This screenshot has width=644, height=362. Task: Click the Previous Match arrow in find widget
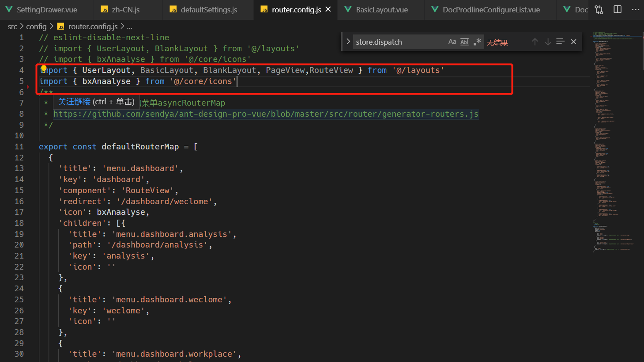[535, 41]
